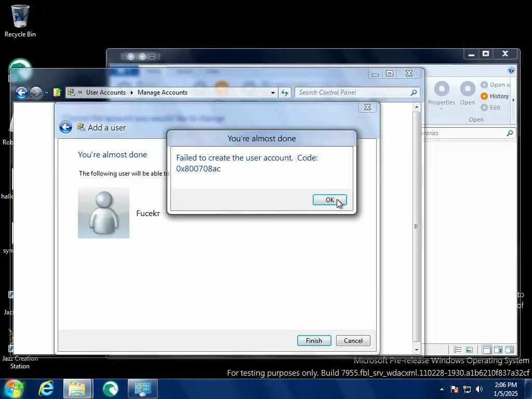Click address bar refresh button
This screenshot has height=399, width=532.
pos(285,92)
